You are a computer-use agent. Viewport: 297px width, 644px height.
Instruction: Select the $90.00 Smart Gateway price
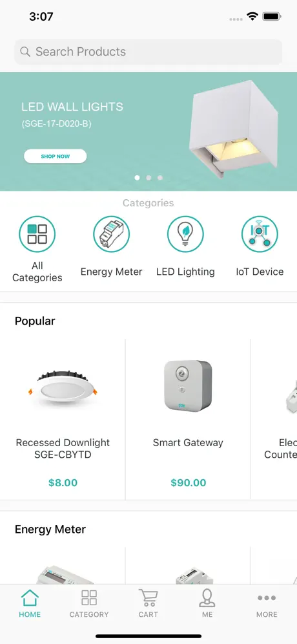click(189, 482)
